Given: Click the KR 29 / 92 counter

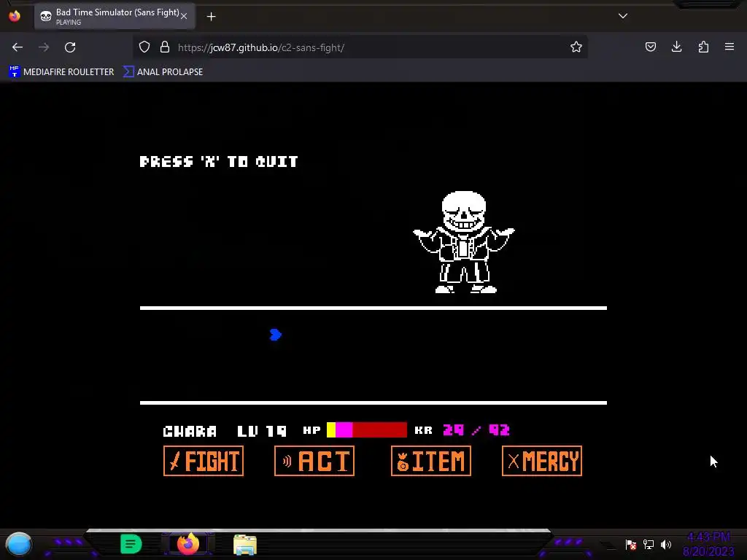Looking at the screenshot, I should click(462, 430).
